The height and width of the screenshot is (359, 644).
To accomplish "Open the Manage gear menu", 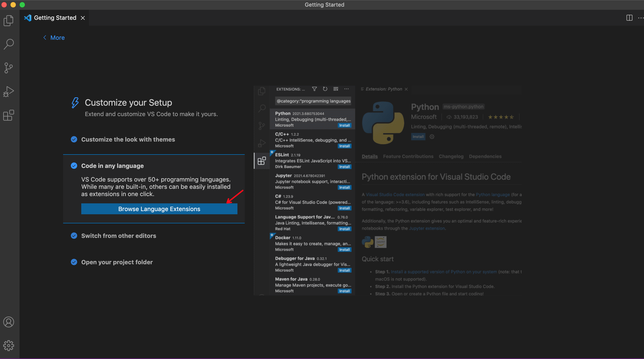I will coord(9,346).
